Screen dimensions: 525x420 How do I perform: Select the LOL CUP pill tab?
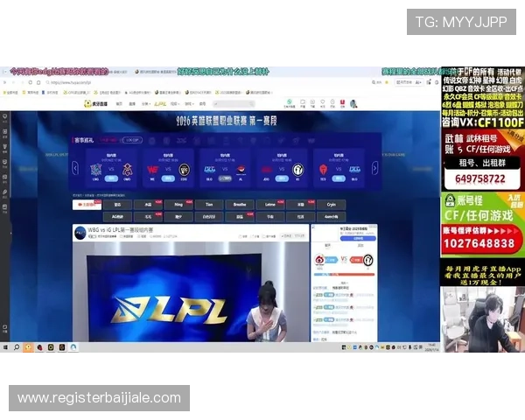(132, 140)
